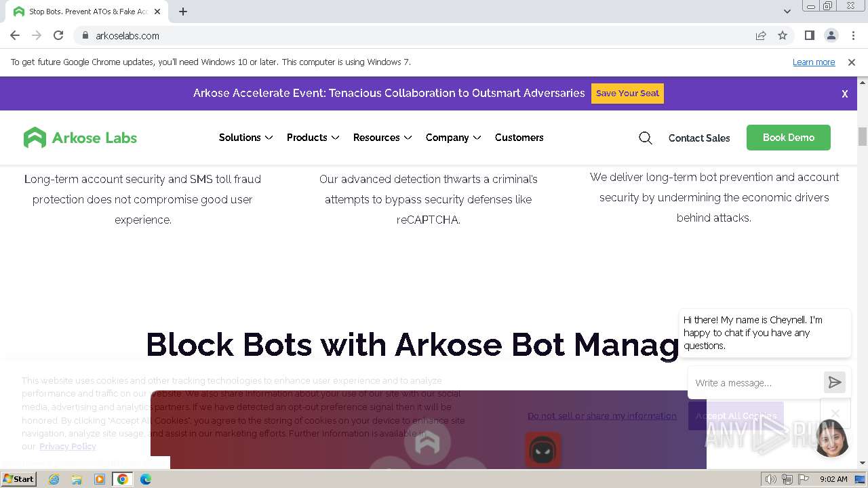Open network status in system tray

787,479
